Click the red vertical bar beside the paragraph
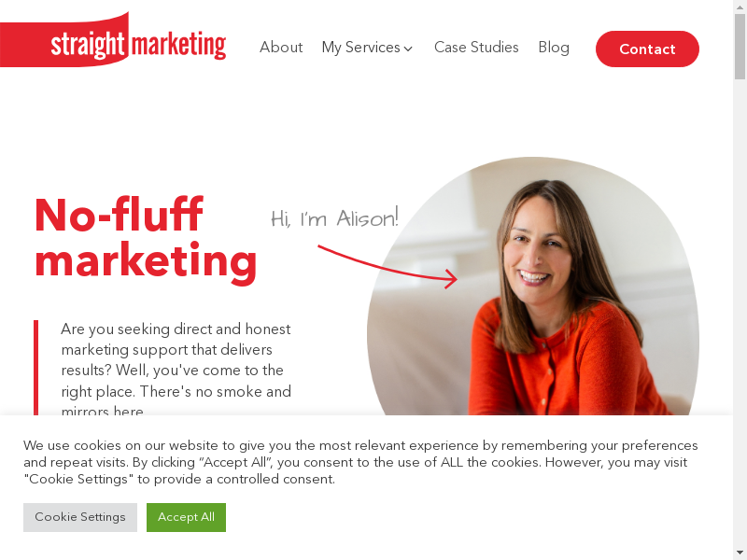The image size is (747, 560). coord(35,368)
